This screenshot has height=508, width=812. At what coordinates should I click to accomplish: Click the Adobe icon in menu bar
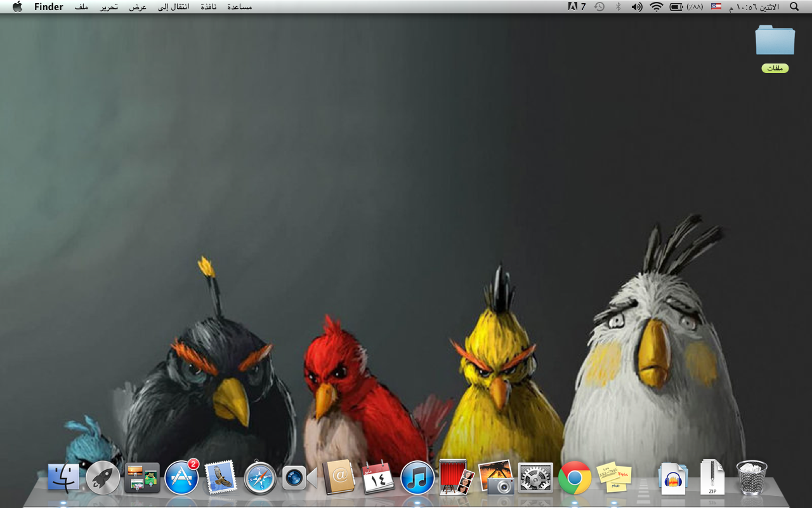coord(577,7)
